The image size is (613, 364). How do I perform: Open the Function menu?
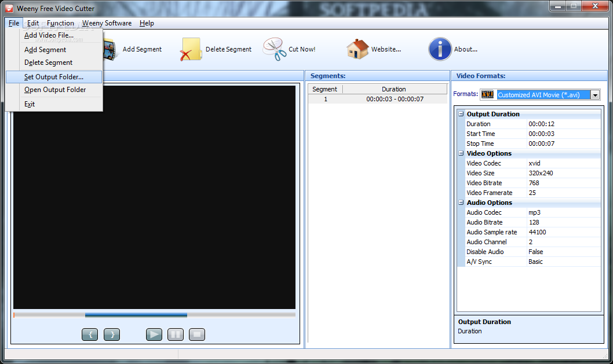(60, 23)
